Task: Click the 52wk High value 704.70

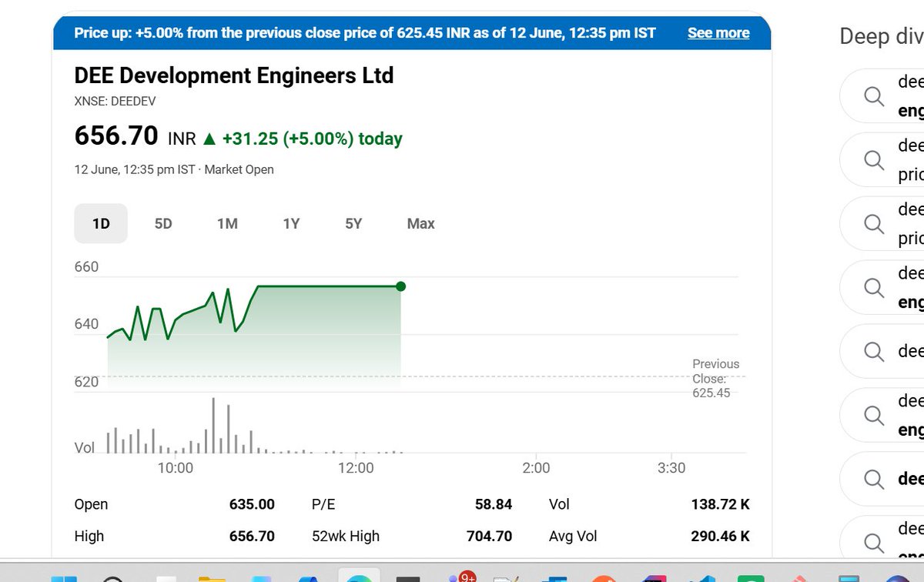Action: tap(489, 536)
